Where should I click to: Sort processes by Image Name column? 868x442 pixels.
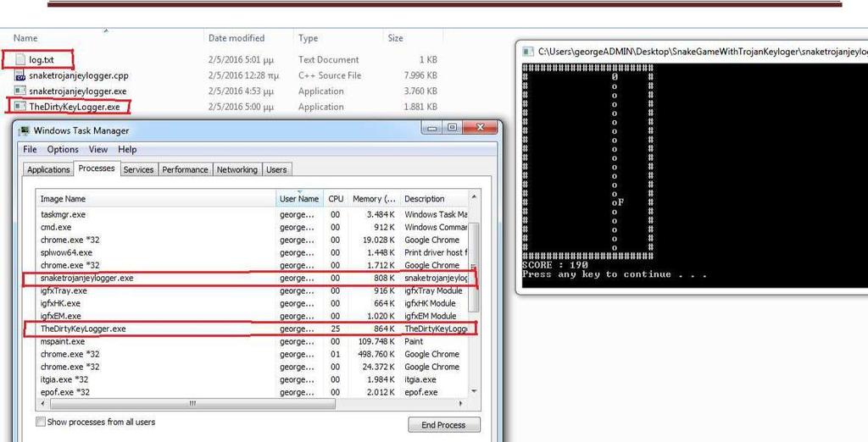click(156, 199)
